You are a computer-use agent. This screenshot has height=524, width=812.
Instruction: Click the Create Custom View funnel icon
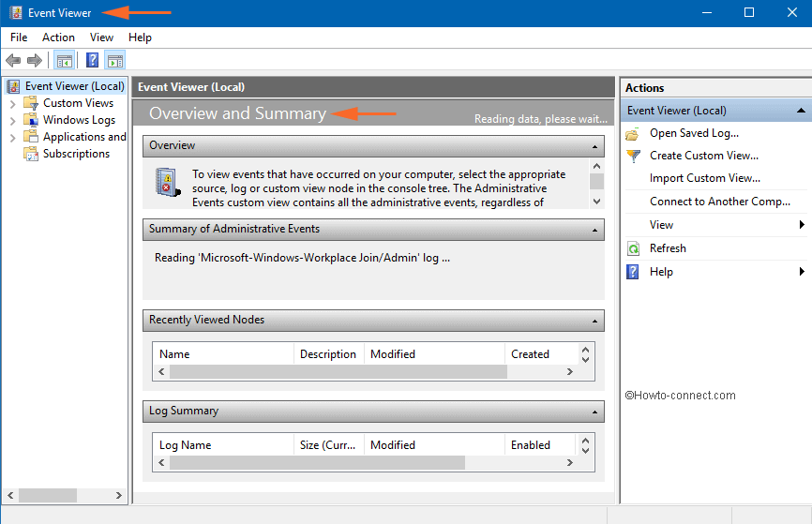(633, 156)
